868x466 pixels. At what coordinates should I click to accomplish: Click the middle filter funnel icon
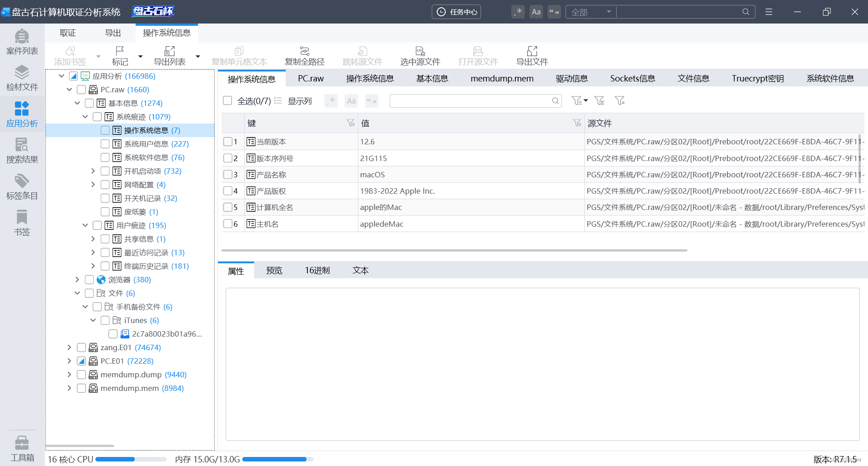(599, 100)
